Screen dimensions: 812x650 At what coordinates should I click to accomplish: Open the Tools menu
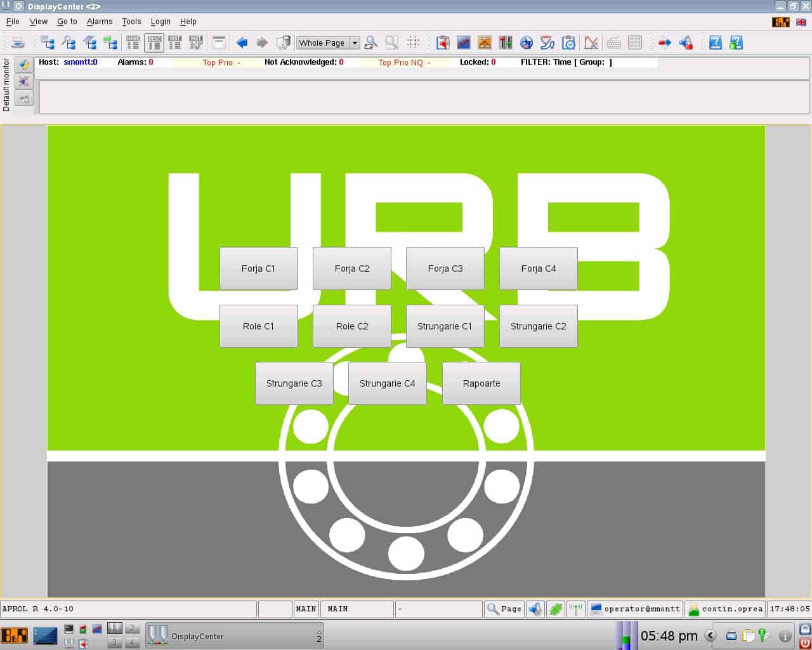coord(131,22)
